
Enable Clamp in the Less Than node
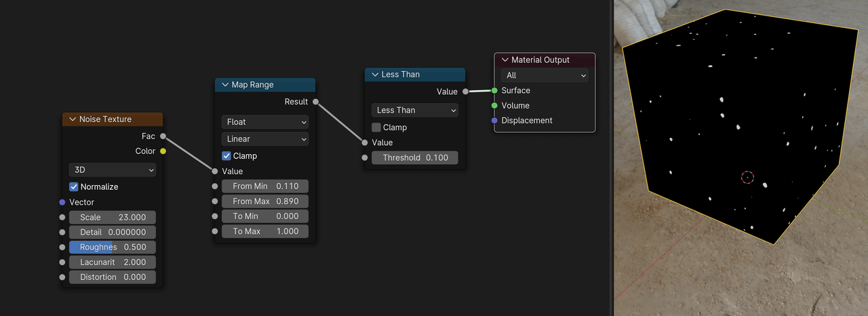(376, 127)
